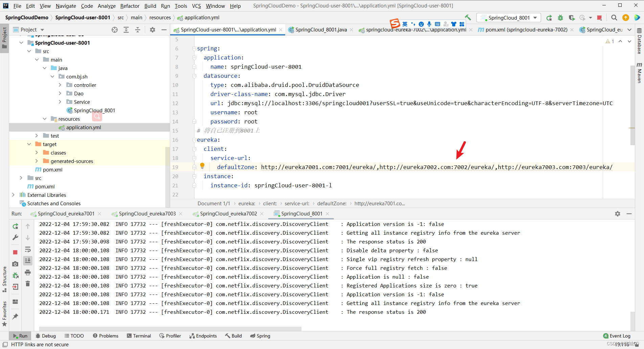The width and height of the screenshot is (644, 349).
Task: Open the Endpoints tool window
Action: (x=203, y=336)
